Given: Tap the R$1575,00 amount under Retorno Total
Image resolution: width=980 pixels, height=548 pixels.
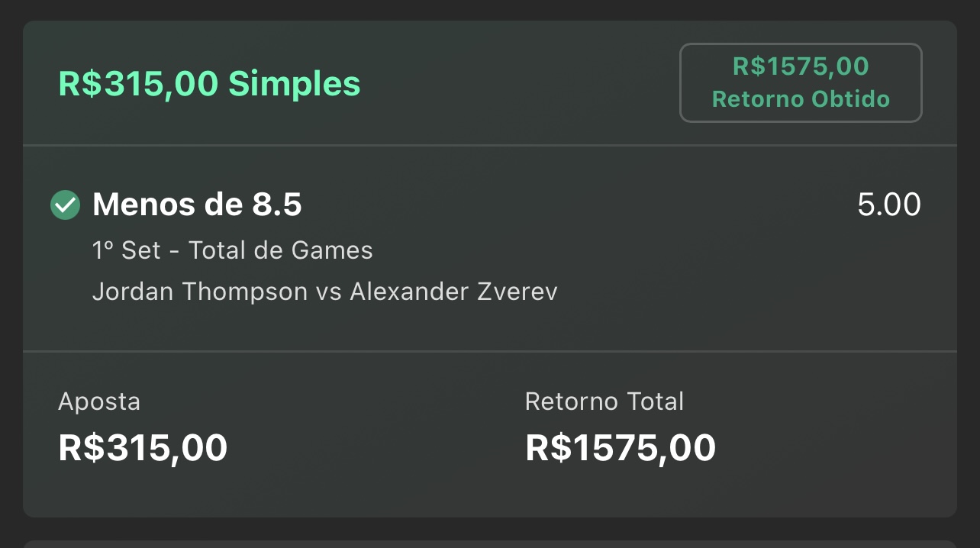Looking at the screenshot, I should click(621, 448).
